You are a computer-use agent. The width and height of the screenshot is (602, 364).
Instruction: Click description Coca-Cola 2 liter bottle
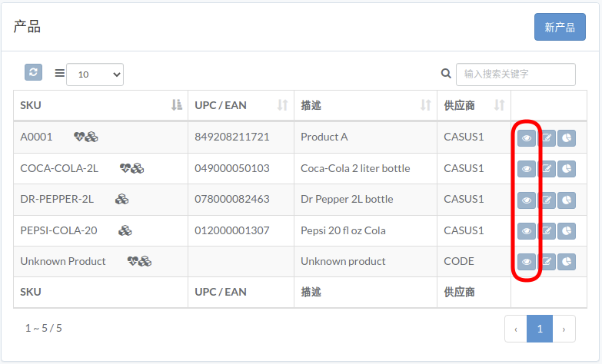tap(355, 168)
